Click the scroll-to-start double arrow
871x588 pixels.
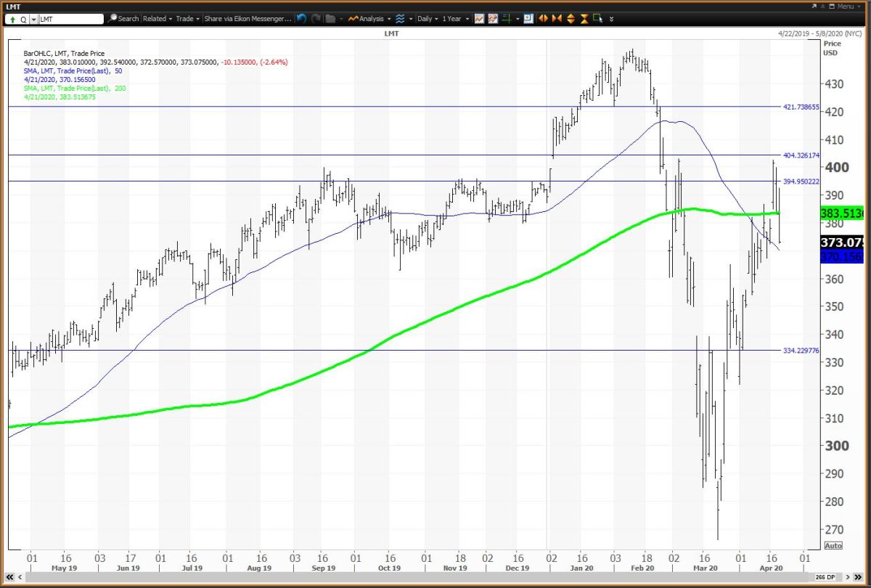(9, 577)
